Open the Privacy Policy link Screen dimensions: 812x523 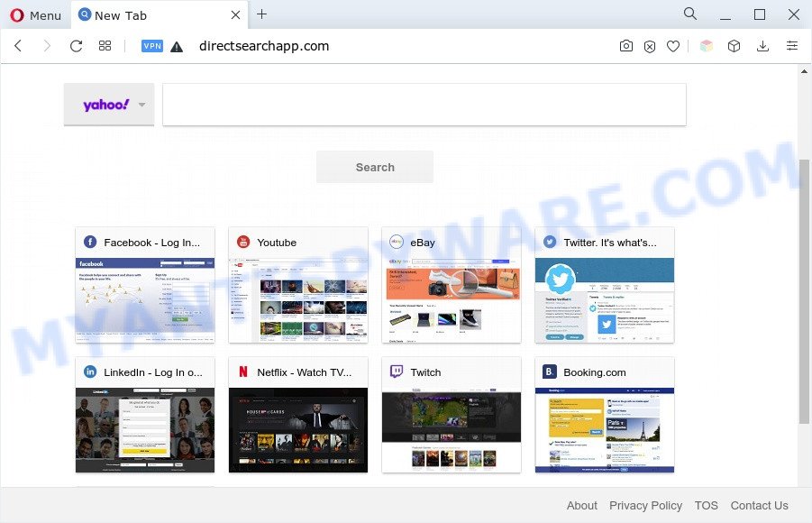click(x=645, y=505)
